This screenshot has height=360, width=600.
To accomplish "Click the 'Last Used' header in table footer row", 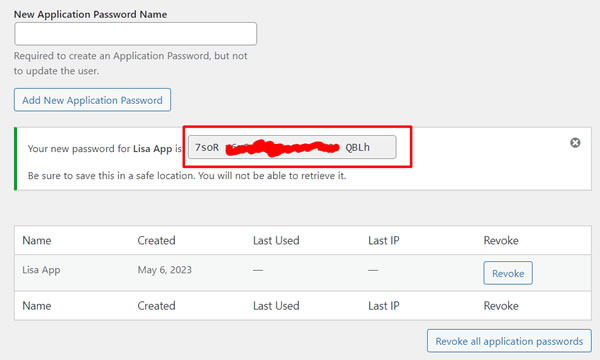I will pyautogui.click(x=276, y=306).
